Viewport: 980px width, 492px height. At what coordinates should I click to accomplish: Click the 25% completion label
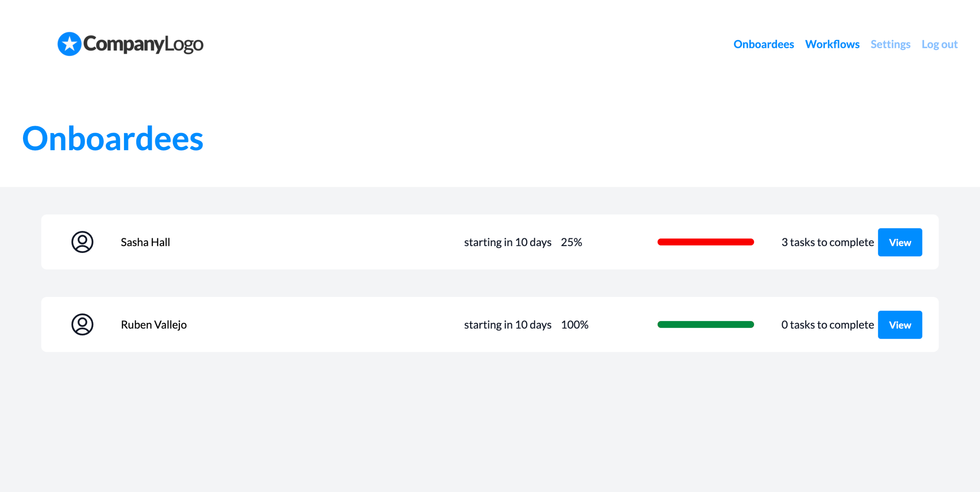pos(571,242)
